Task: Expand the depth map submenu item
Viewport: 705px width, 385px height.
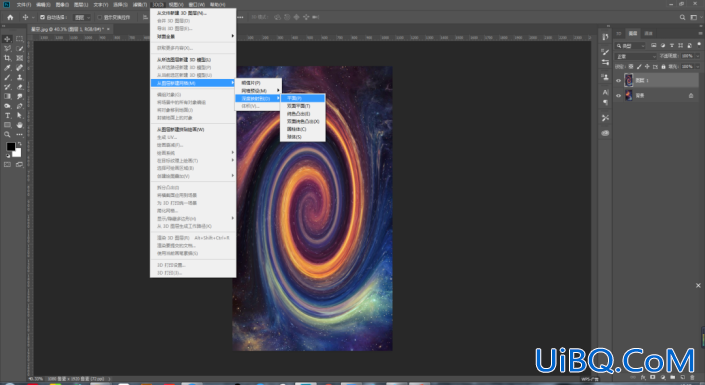Action: [x=258, y=98]
